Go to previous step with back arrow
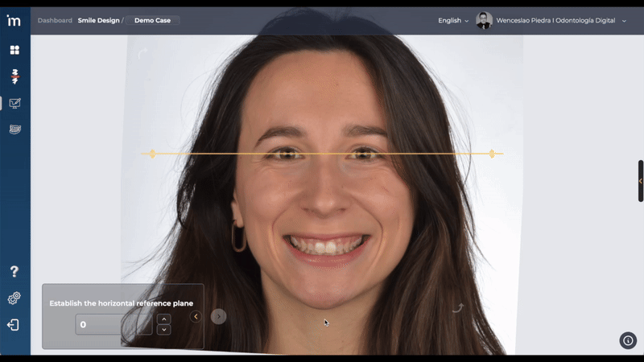644x362 pixels. 196,317
